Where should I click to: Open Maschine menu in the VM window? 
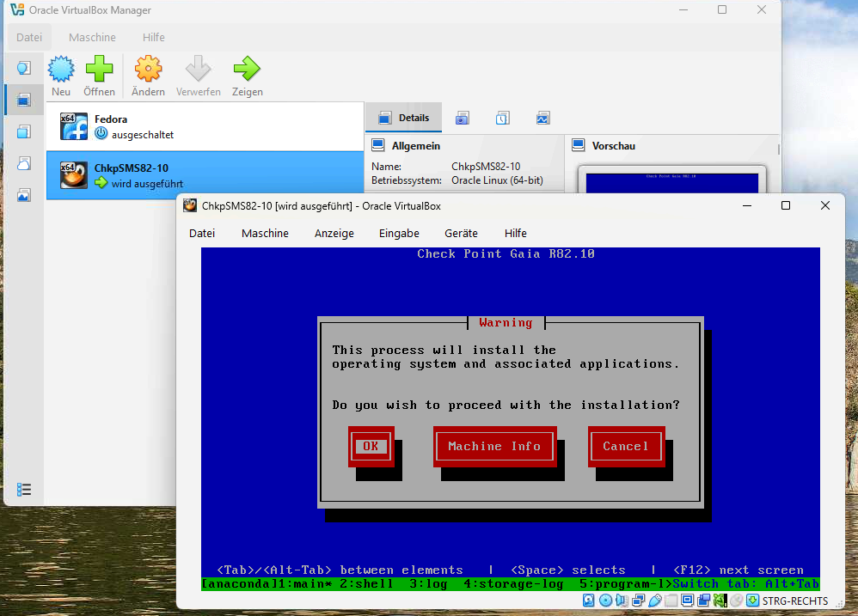(x=265, y=234)
